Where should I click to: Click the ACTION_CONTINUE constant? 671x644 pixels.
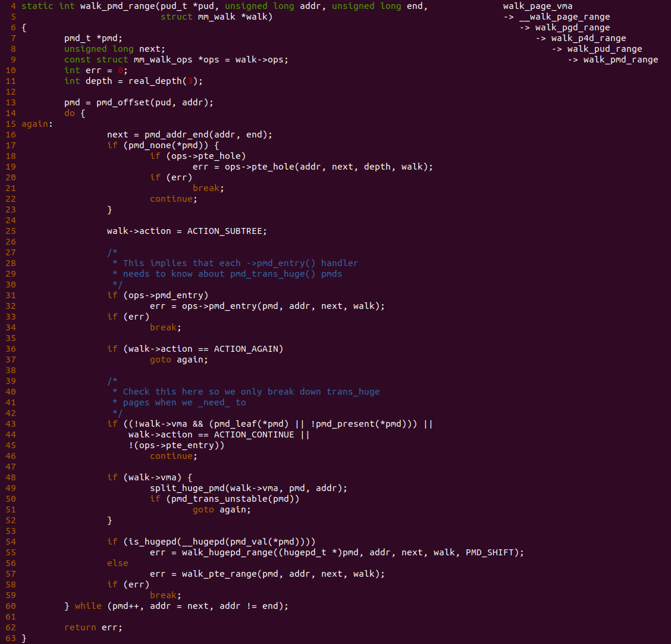(254, 434)
